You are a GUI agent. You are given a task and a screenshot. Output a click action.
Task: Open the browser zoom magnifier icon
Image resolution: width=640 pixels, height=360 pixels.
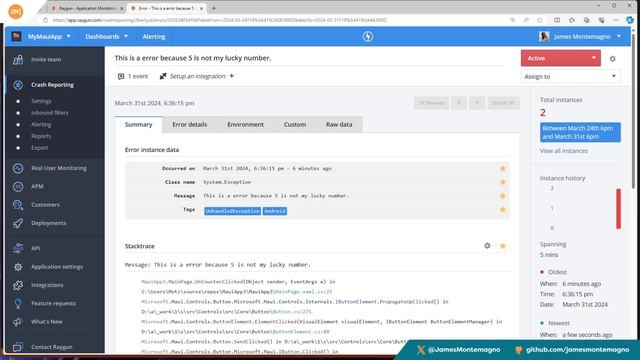[x=513, y=20]
